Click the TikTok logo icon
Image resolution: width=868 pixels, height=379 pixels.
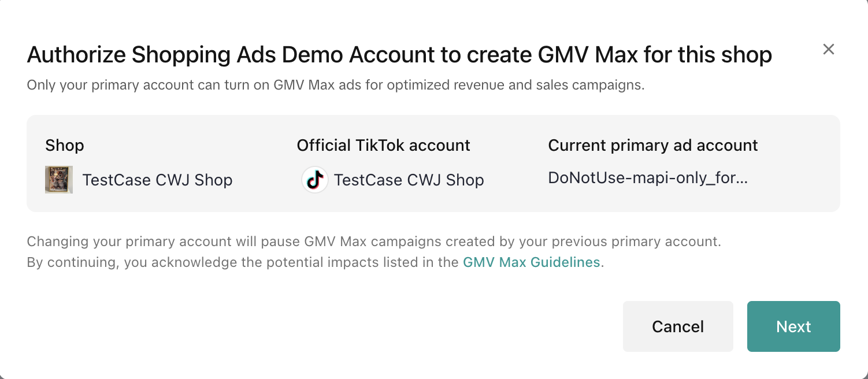click(315, 180)
